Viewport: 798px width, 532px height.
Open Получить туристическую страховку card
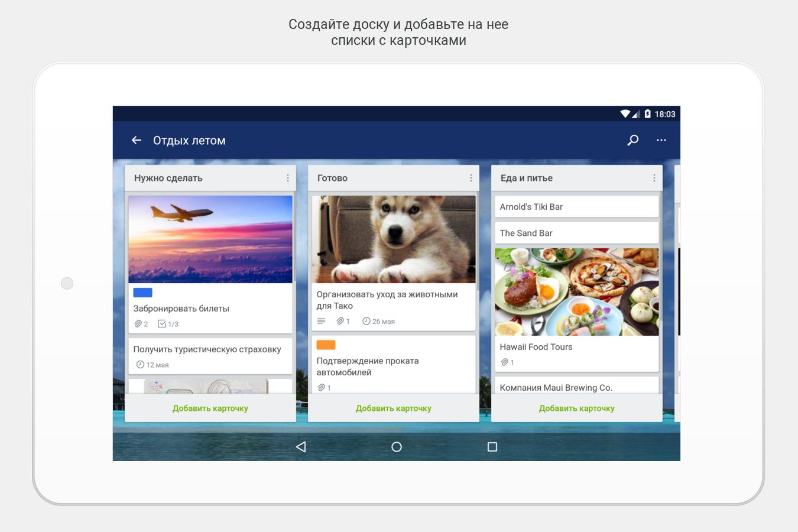tap(210, 356)
